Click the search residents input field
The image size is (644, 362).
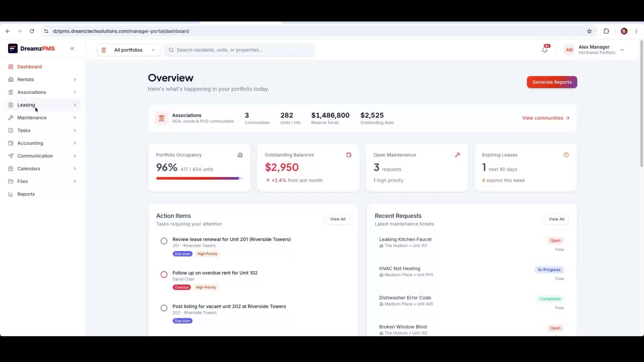[239, 50]
